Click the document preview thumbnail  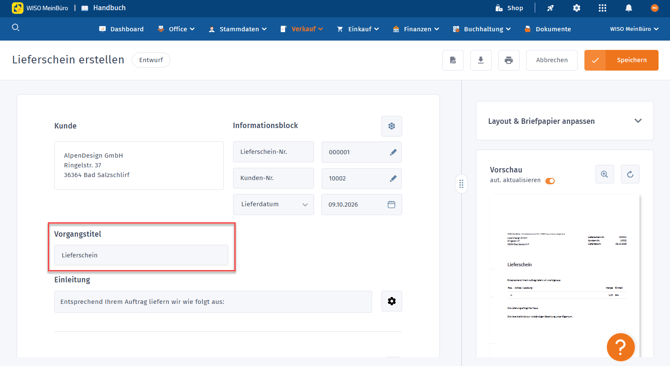pyautogui.click(x=565, y=275)
